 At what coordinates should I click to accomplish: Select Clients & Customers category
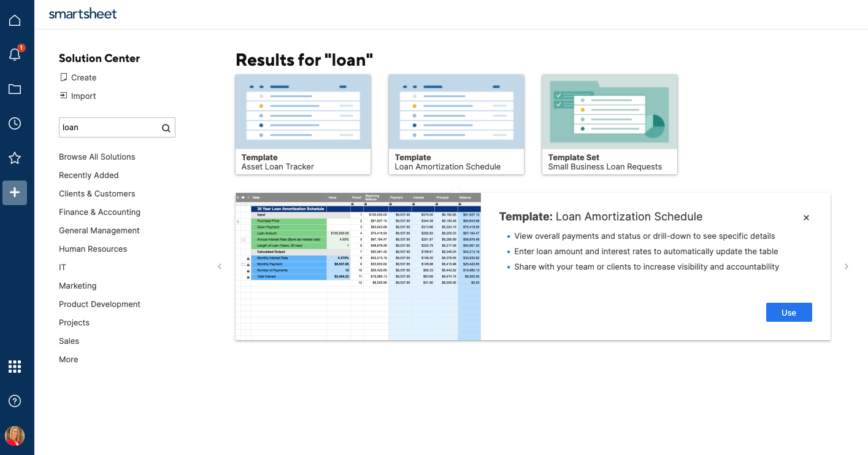pyautogui.click(x=97, y=193)
